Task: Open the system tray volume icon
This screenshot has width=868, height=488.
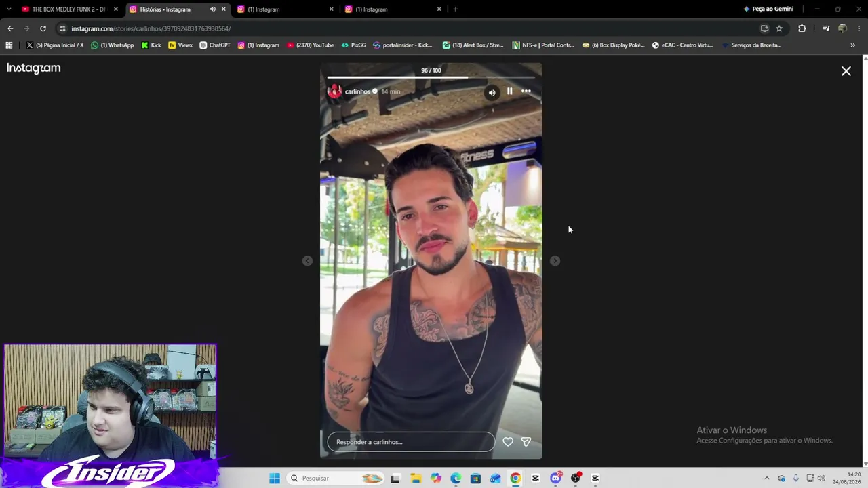Action: click(x=821, y=479)
